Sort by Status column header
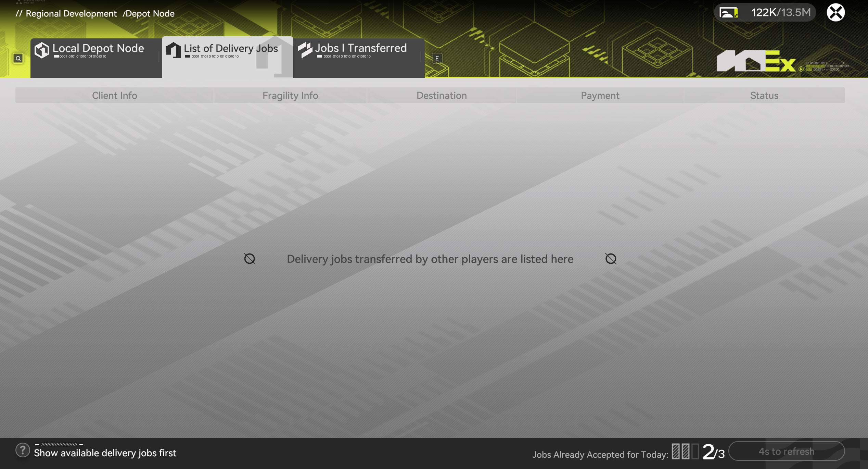Image resolution: width=868 pixels, height=469 pixels. pos(764,95)
